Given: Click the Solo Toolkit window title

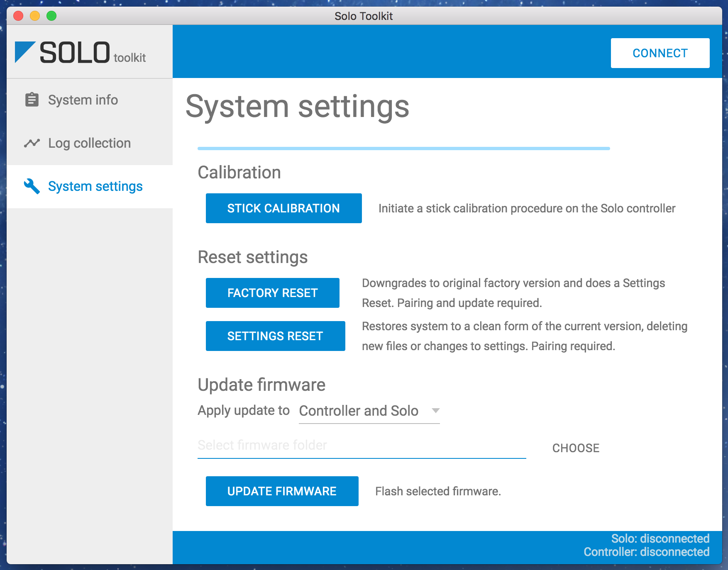Looking at the screenshot, I should 364,16.
